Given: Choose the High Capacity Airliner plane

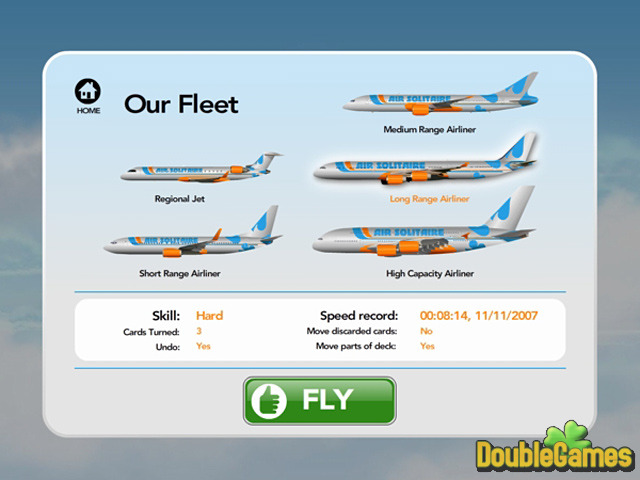Looking at the screenshot, I should 424,221.
